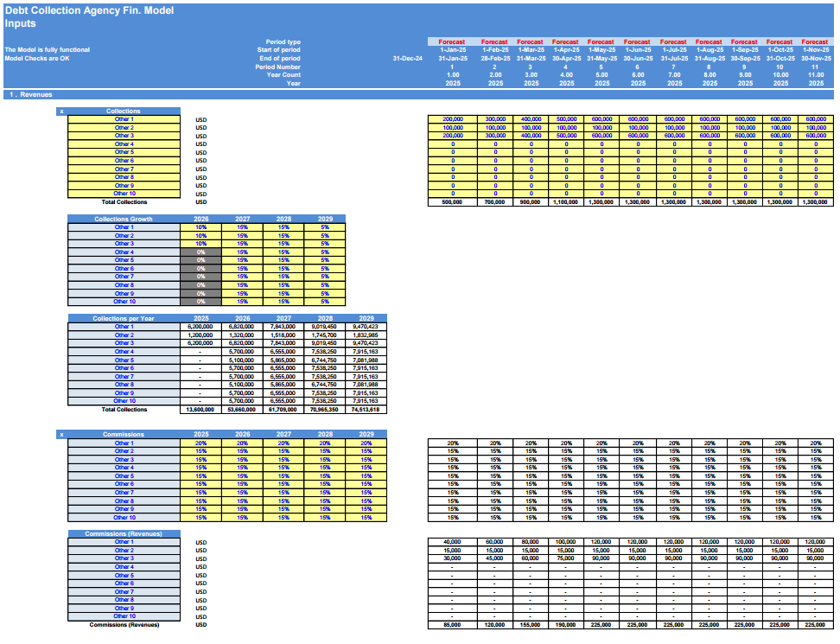Select Other 2 commission rate cell for 2025
The width and height of the screenshot is (840, 644).
coord(200,451)
